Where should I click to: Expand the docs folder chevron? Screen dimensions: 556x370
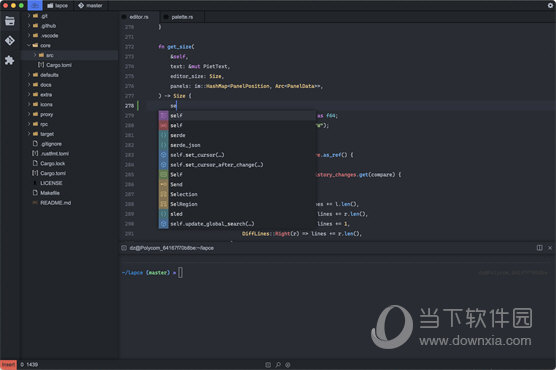(x=29, y=85)
